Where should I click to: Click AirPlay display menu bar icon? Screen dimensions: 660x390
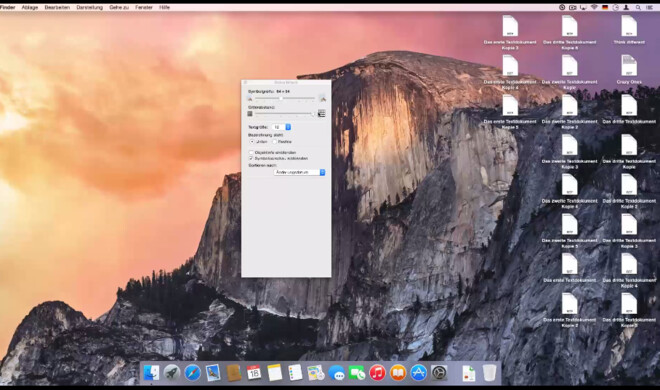pos(583,7)
